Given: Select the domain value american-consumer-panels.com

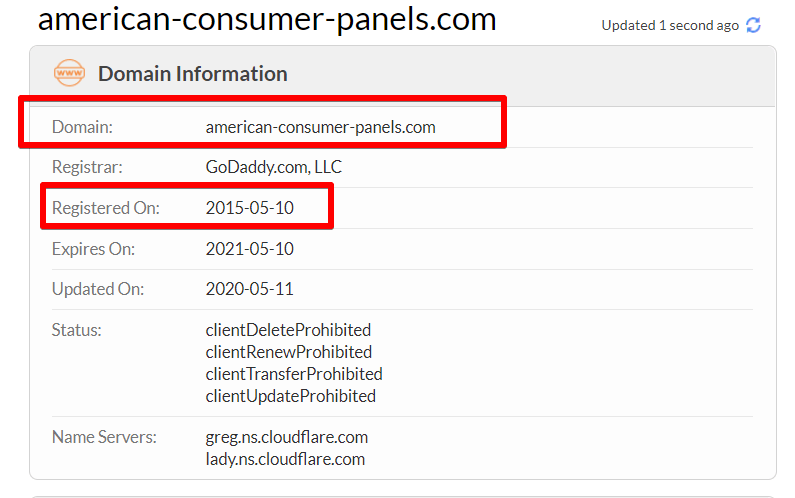Looking at the screenshot, I should 320,127.
